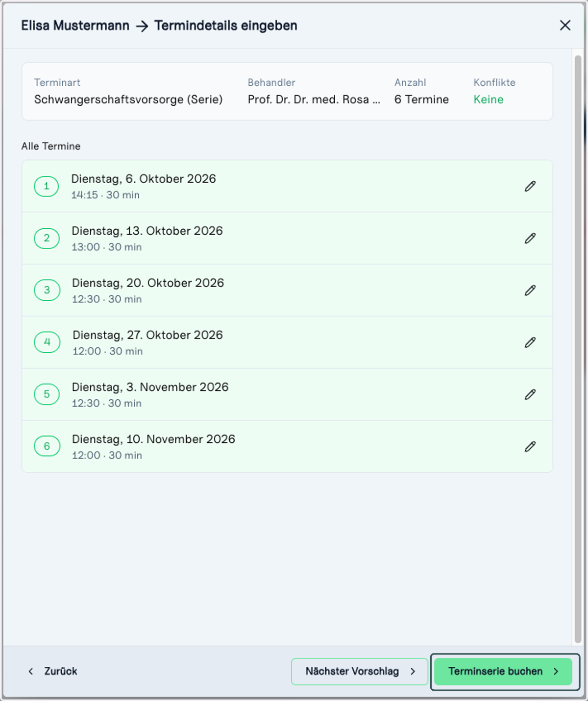Screen dimensions: 588x701
Task: Click the 'Alle Termine' heading
Action: click(51, 146)
